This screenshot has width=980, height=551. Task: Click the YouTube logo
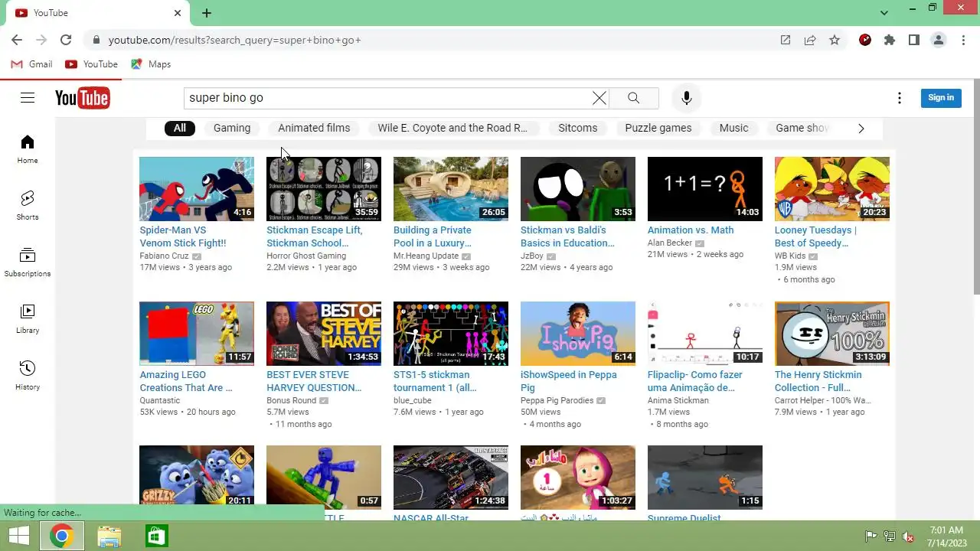[82, 98]
